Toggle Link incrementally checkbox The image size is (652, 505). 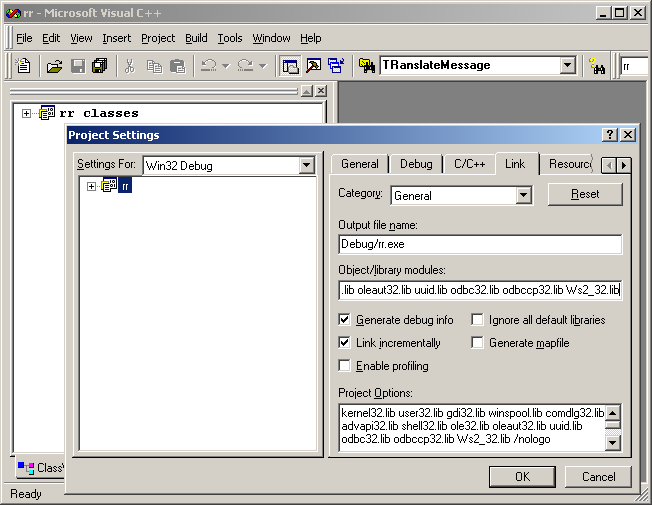pos(344,342)
